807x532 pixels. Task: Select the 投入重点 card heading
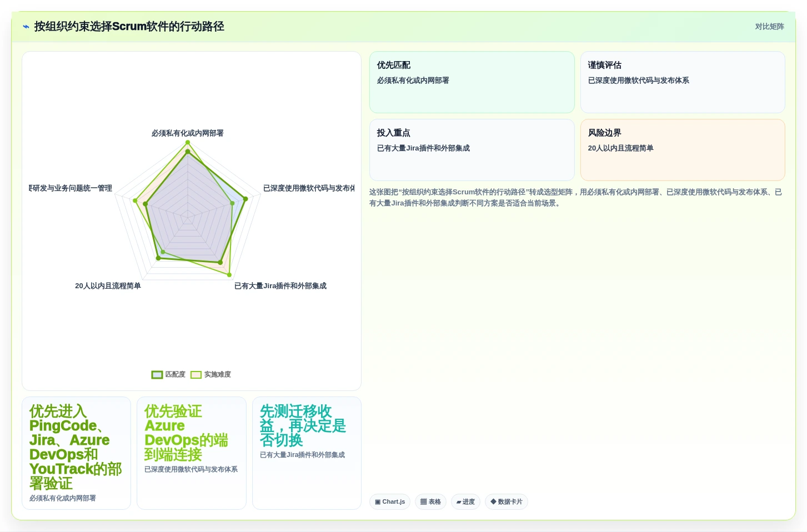pyautogui.click(x=394, y=133)
